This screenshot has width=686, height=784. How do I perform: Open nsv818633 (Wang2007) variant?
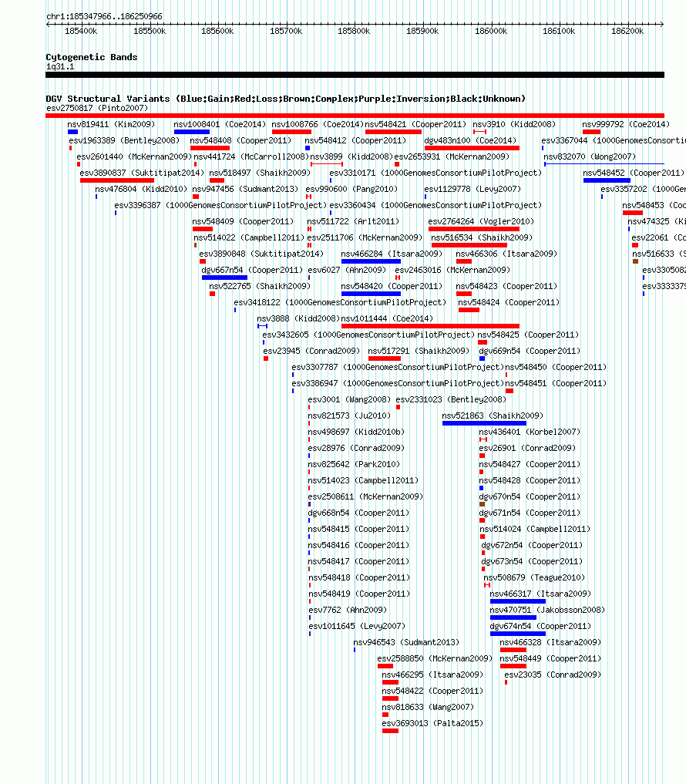[x=429, y=708]
